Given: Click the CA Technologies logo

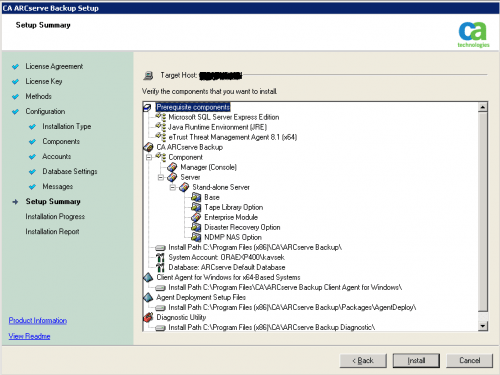Looking at the screenshot, I should (x=473, y=34).
